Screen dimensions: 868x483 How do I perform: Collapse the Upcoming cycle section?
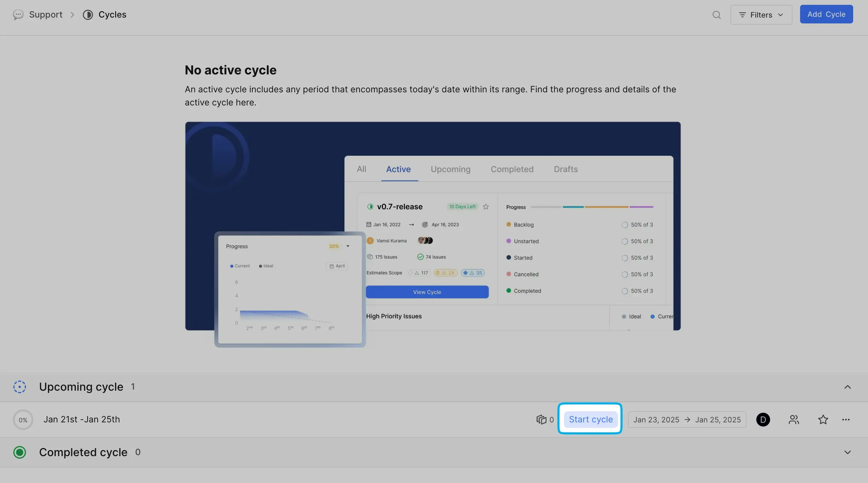(847, 387)
